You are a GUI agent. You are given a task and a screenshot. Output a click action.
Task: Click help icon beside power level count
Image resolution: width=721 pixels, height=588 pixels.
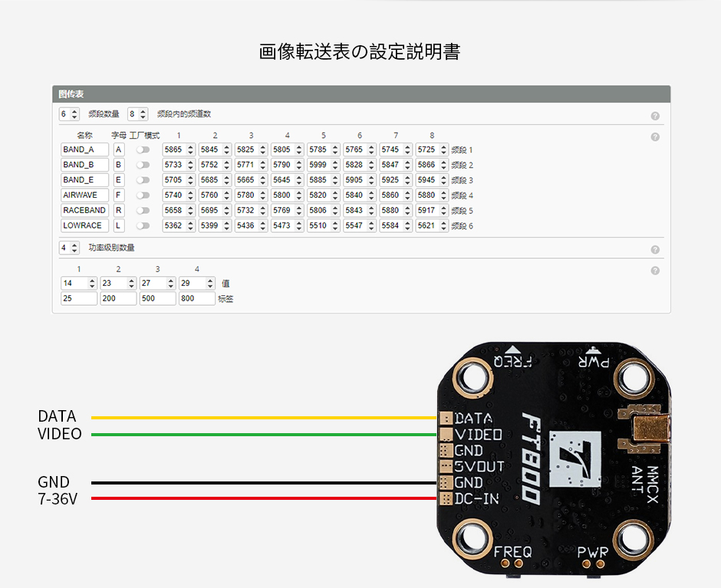pos(655,250)
